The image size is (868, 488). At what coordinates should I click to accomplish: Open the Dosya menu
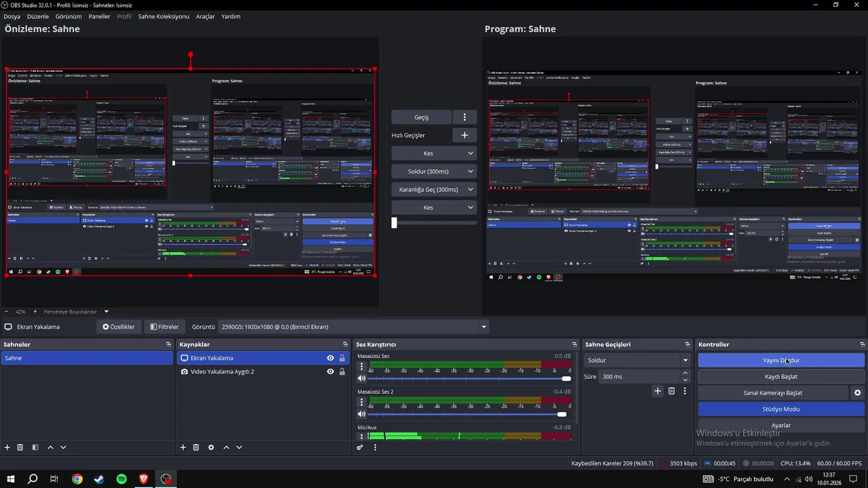pos(12,16)
